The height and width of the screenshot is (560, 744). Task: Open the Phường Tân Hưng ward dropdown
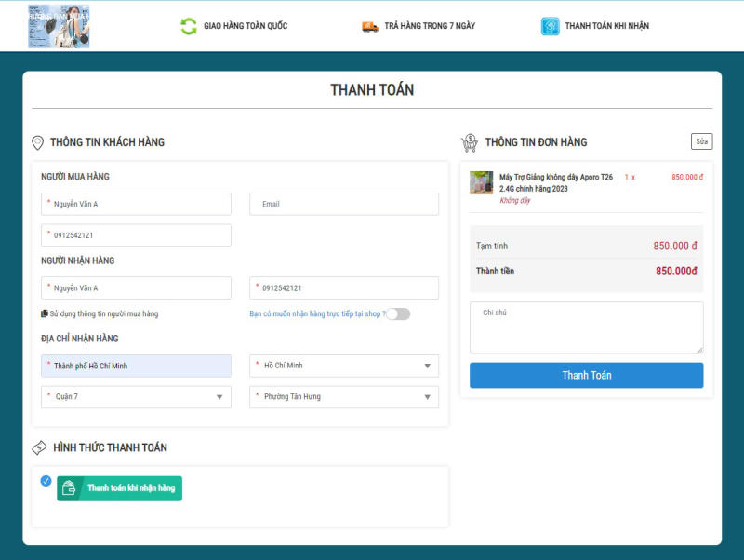tap(344, 396)
